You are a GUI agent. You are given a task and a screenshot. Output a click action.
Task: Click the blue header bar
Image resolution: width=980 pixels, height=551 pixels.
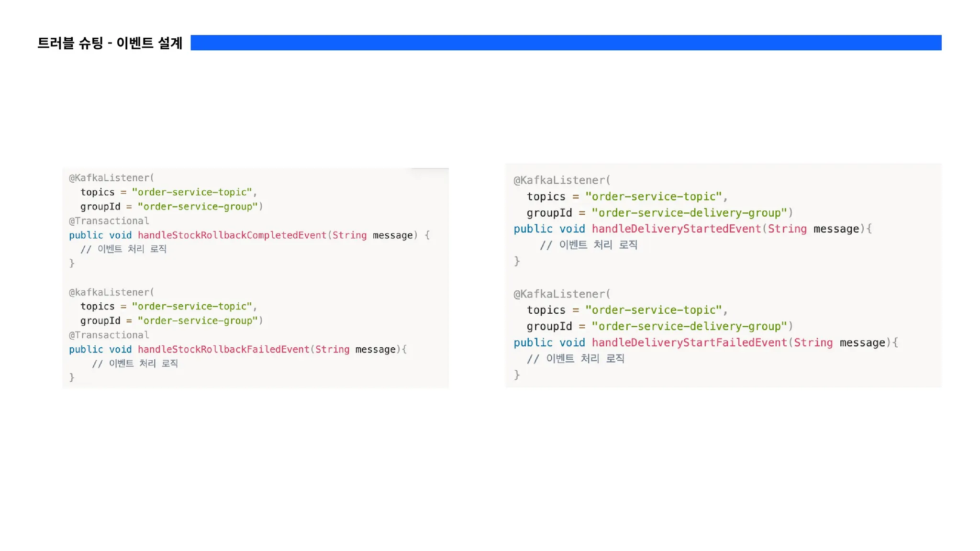[x=565, y=43]
